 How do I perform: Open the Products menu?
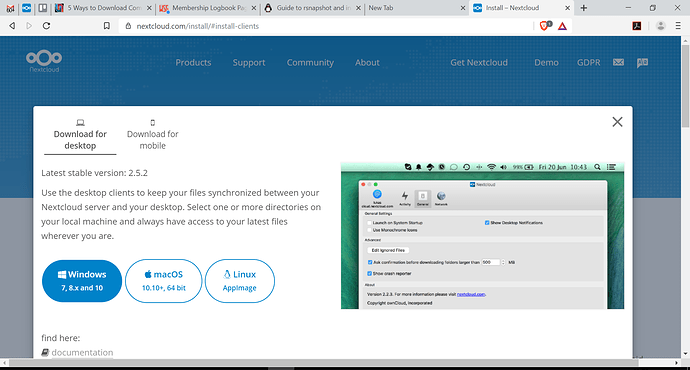[x=193, y=62]
